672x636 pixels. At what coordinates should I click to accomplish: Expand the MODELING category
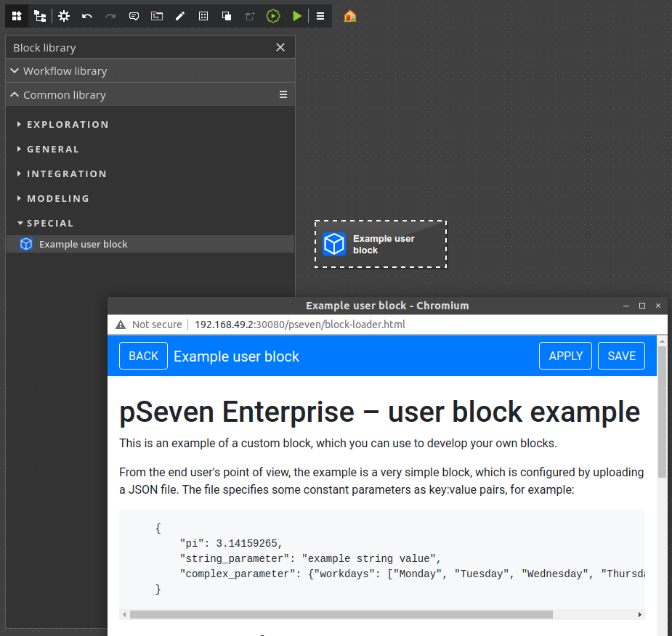click(x=58, y=198)
